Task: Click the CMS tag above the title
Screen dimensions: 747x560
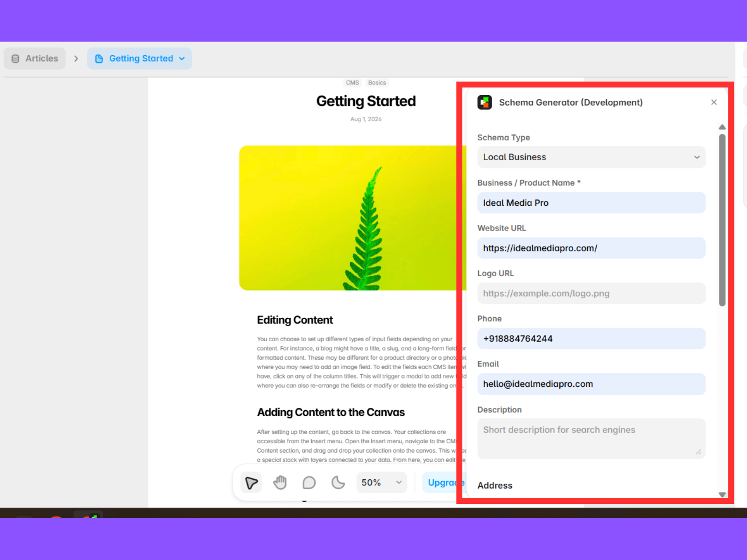Action: (352, 83)
